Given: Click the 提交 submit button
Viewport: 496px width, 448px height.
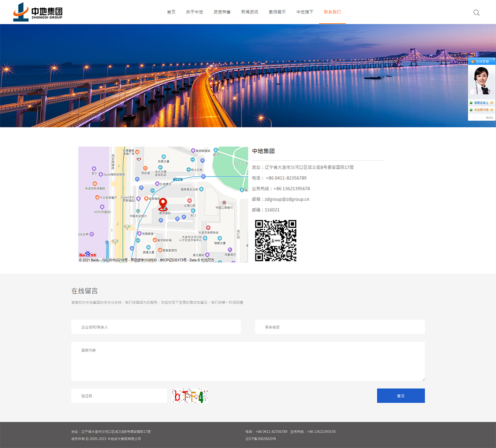Looking at the screenshot, I should pyautogui.click(x=401, y=395).
